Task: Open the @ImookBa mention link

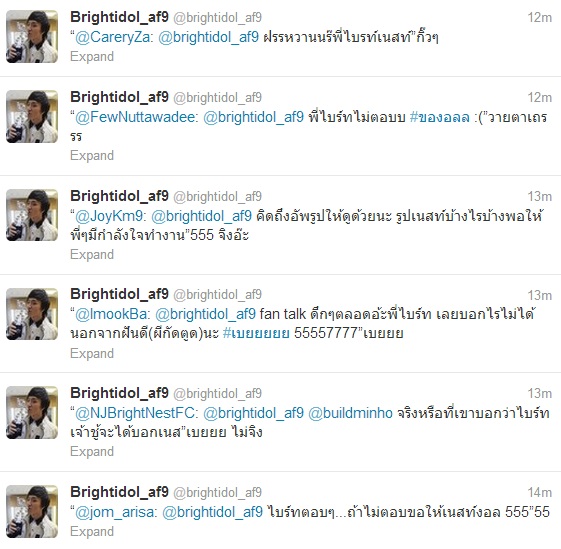Action: tap(111, 314)
